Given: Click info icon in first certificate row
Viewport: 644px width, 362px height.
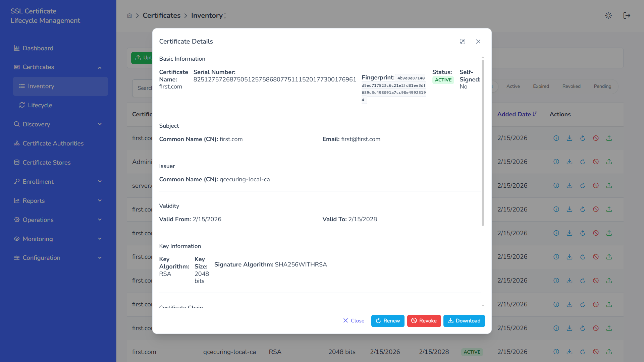Looking at the screenshot, I should pyautogui.click(x=556, y=138).
